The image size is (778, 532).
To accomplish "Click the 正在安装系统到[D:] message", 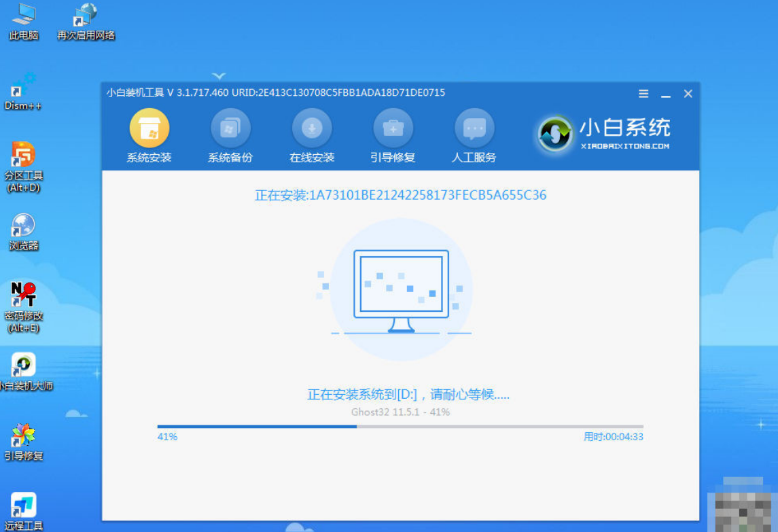I will [x=408, y=395].
